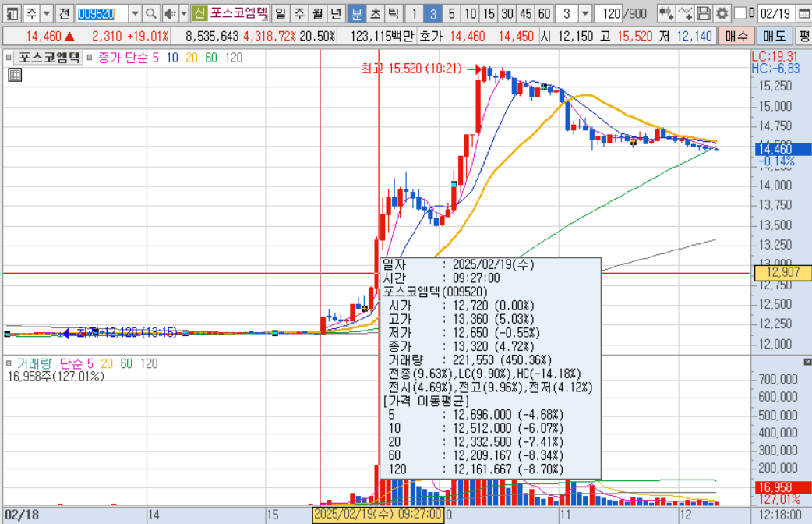Select the tick 틱 chart button
Viewport: 812px width, 524px height.
click(x=394, y=13)
